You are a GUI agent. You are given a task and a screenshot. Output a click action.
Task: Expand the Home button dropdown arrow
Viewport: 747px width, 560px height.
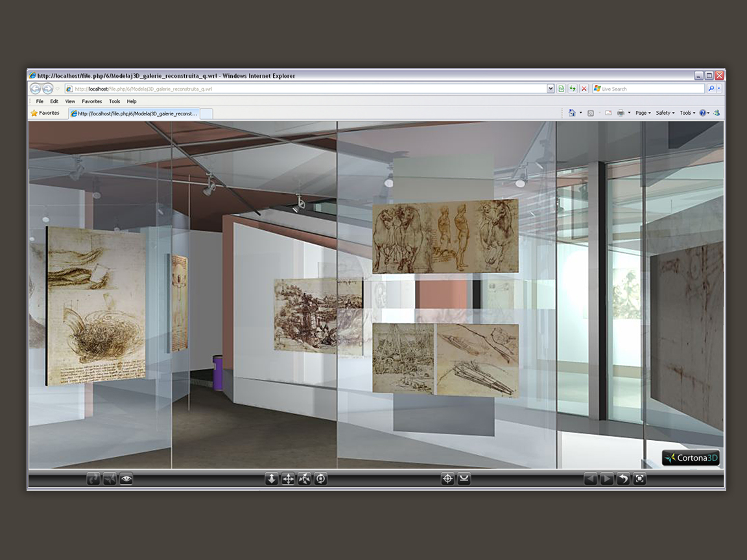[x=581, y=113]
